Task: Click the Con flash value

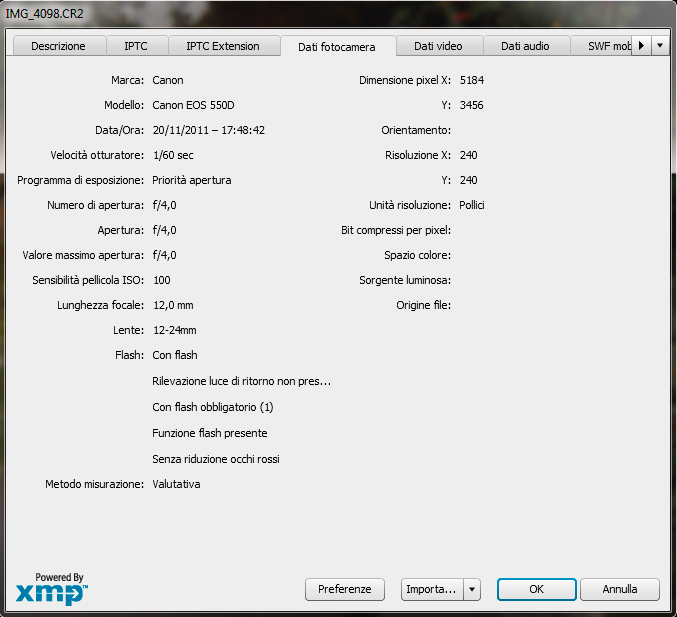Action: (175, 355)
